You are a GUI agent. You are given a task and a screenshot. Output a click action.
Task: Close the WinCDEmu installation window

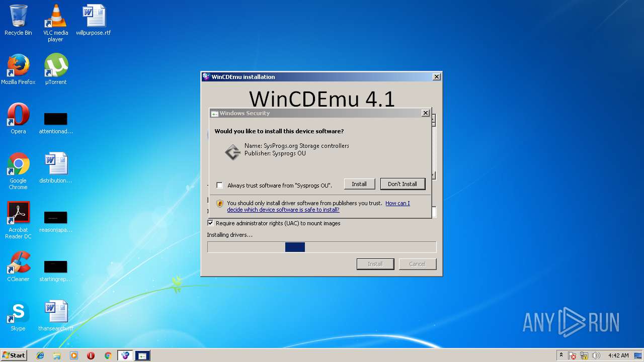point(437,77)
